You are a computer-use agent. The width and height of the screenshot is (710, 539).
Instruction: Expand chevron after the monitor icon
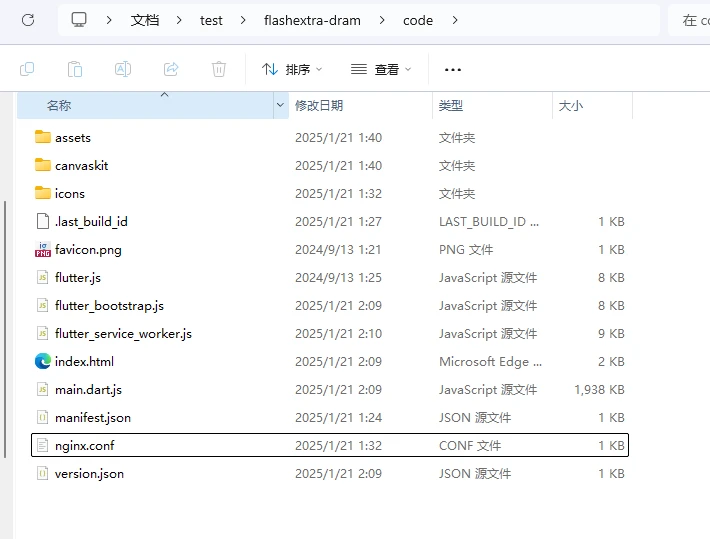pos(109,20)
